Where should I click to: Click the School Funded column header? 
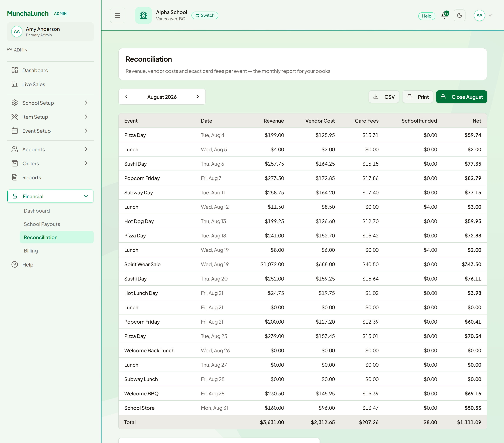pos(419,121)
